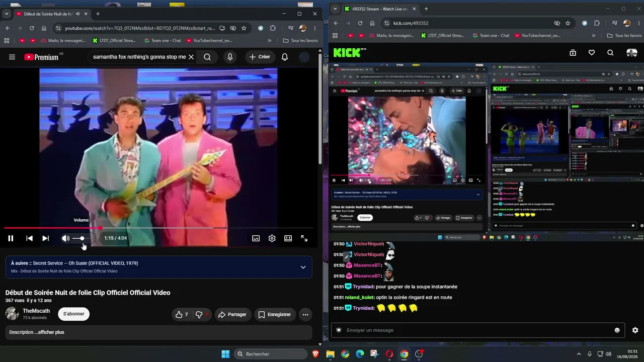Open File Explorer from the taskbar
The width and height of the screenshot is (644, 362).
click(331, 354)
